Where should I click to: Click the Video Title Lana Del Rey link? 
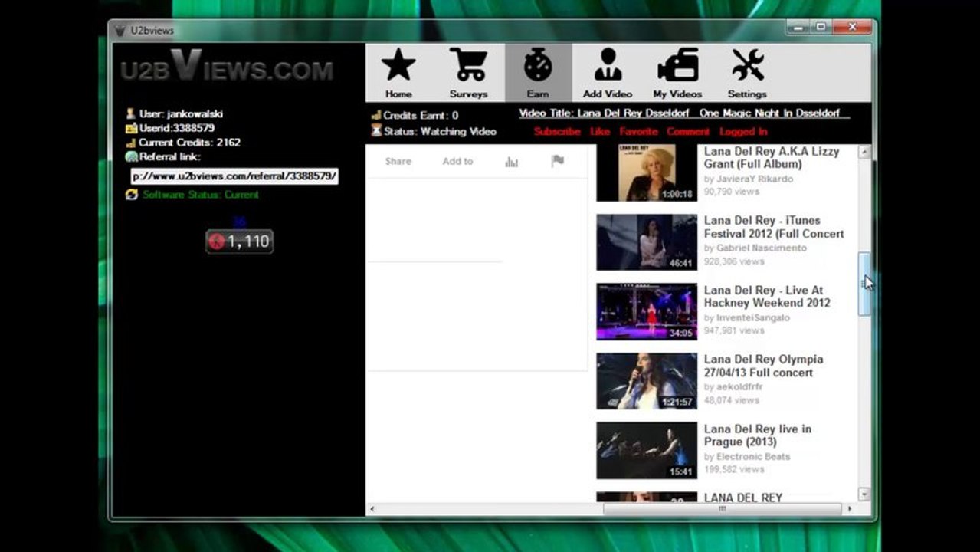coord(684,113)
